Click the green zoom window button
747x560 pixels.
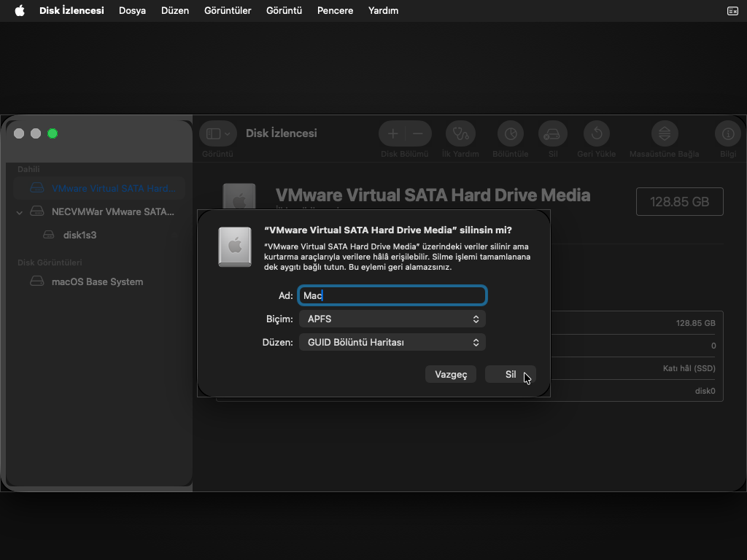pyautogui.click(x=53, y=134)
